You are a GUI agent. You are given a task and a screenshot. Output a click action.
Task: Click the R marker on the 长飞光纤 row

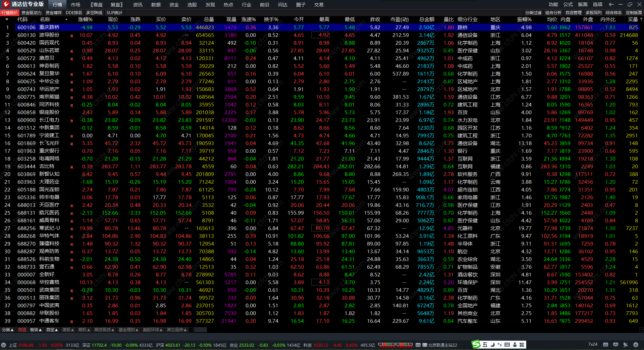pos(72,144)
